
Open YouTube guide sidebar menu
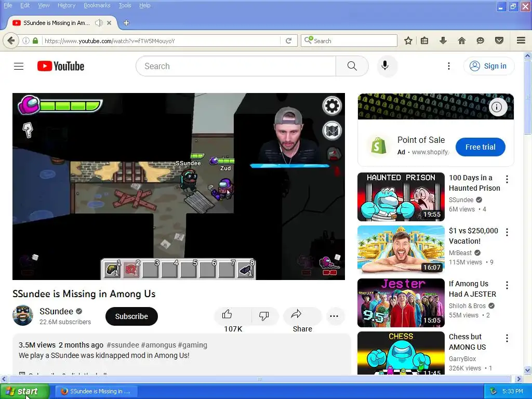point(19,66)
